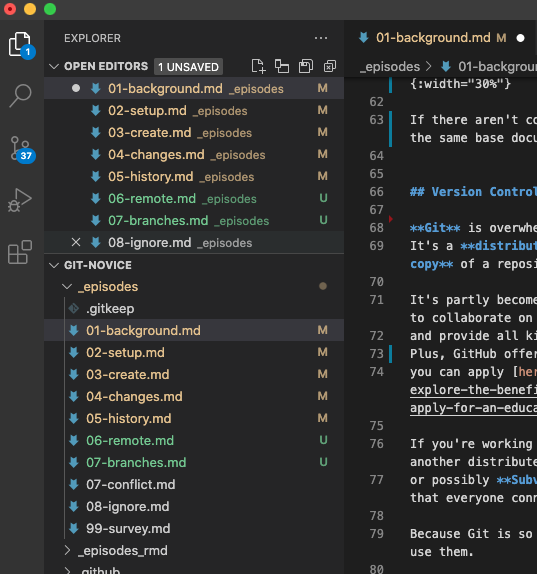Click unsaved dot on 01-background.md tab
This screenshot has width=537, height=574.
520,38
